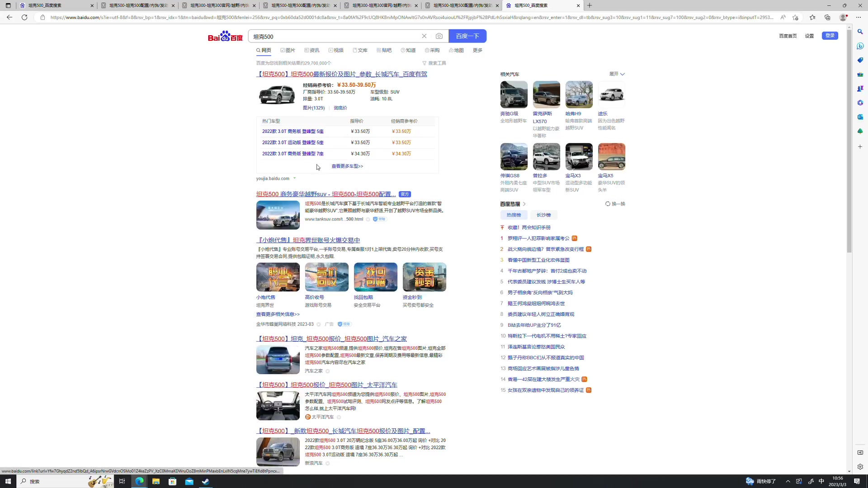Open browser Collections icon
This screenshot has width=868, height=488.
point(827,17)
